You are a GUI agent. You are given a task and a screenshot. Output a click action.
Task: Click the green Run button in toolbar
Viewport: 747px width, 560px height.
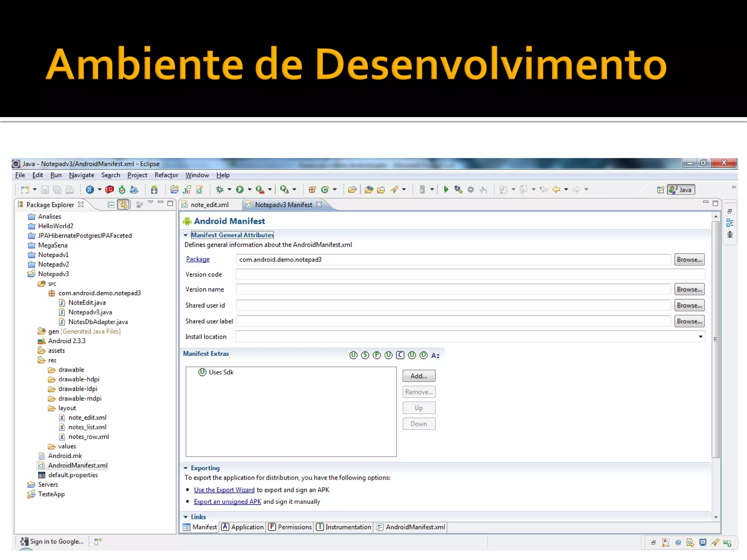tap(240, 190)
